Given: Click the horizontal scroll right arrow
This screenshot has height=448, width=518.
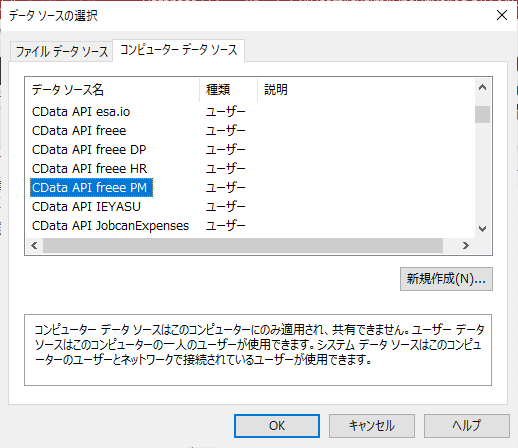Looking at the screenshot, I should (x=466, y=246).
